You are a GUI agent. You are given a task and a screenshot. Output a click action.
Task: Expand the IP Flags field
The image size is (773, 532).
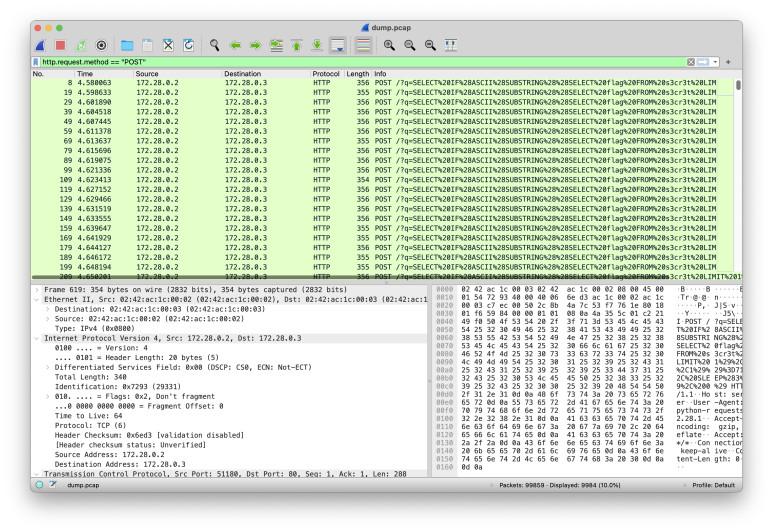(x=47, y=397)
